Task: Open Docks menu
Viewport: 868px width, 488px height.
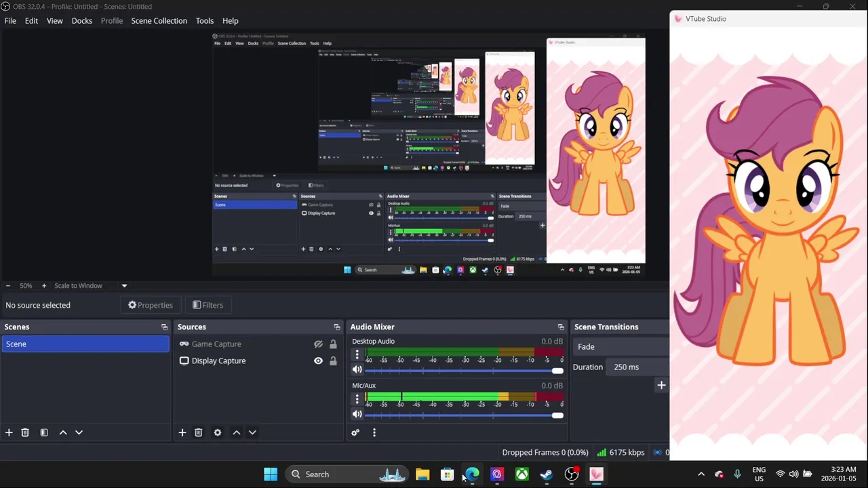Action: coord(82,21)
